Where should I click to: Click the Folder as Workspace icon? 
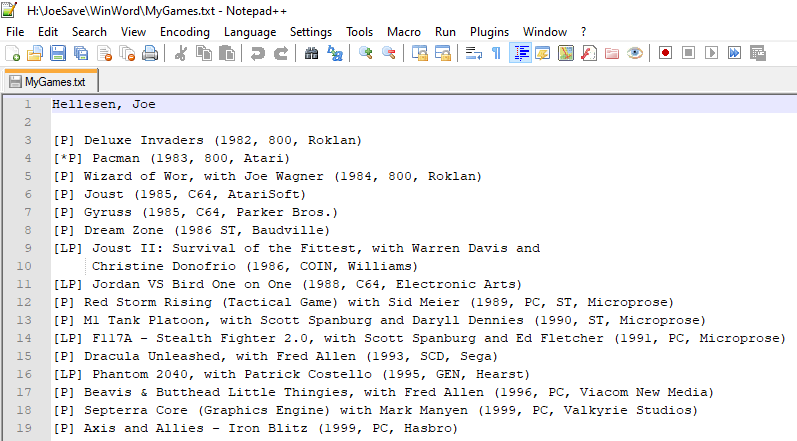coord(612,53)
